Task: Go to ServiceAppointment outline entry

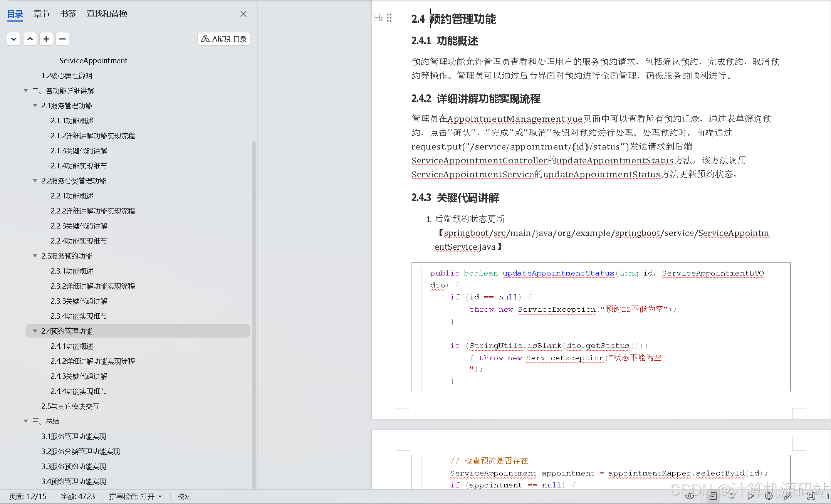Action: (93, 60)
